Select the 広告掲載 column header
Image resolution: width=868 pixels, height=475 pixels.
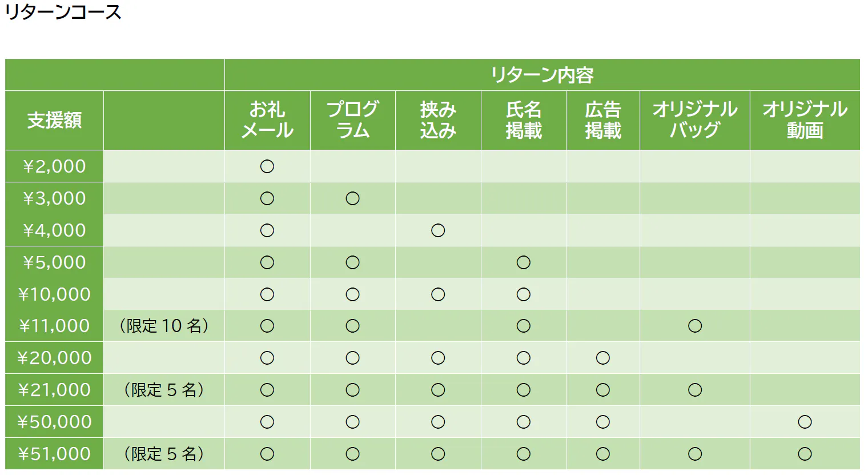point(603,120)
